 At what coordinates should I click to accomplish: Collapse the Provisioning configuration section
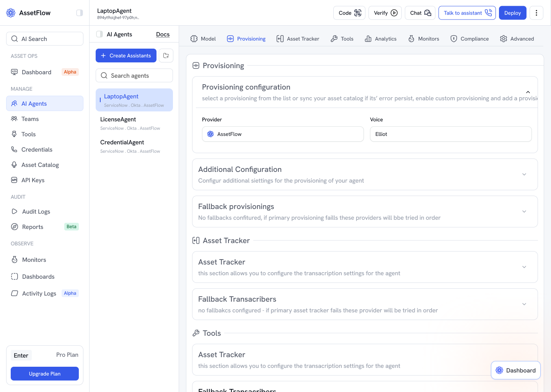point(528,92)
